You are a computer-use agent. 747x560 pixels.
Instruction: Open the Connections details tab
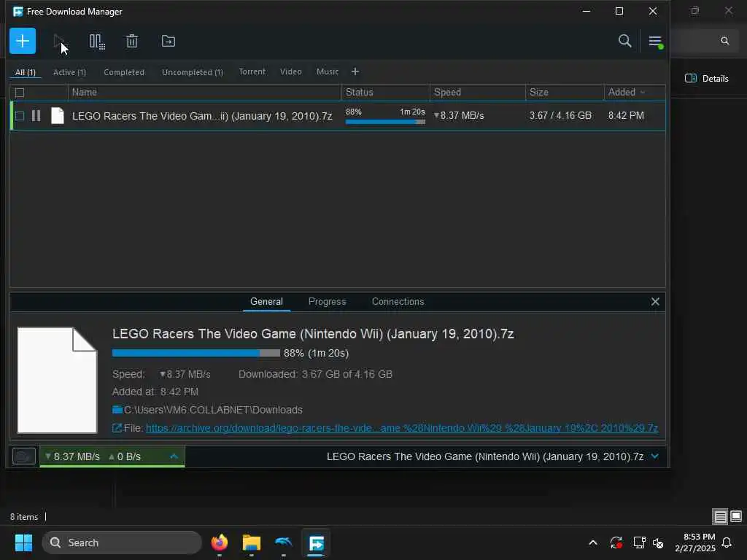pyautogui.click(x=398, y=302)
